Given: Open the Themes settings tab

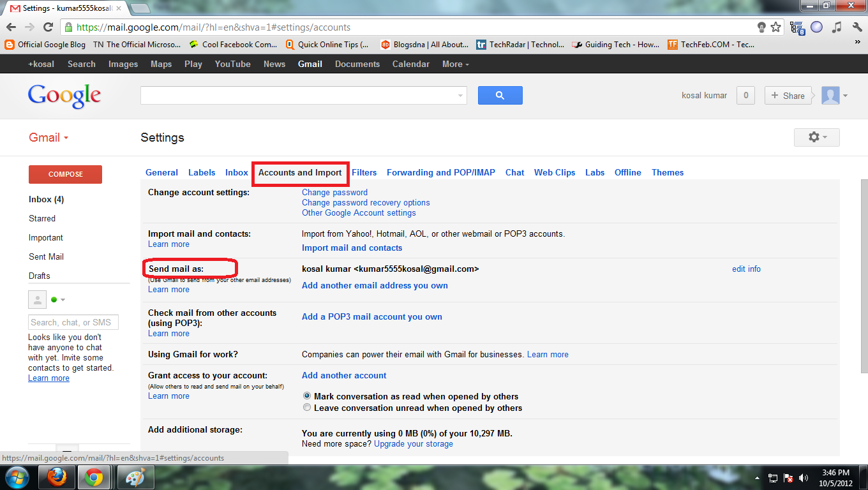Looking at the screenshot, I should [668, 172].
